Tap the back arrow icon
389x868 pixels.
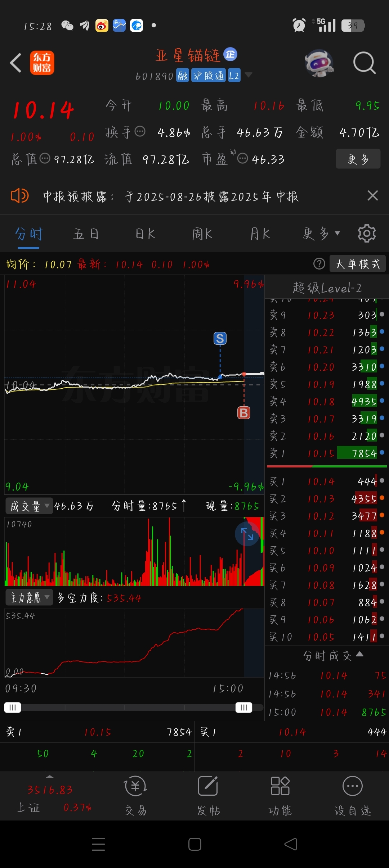16,63
